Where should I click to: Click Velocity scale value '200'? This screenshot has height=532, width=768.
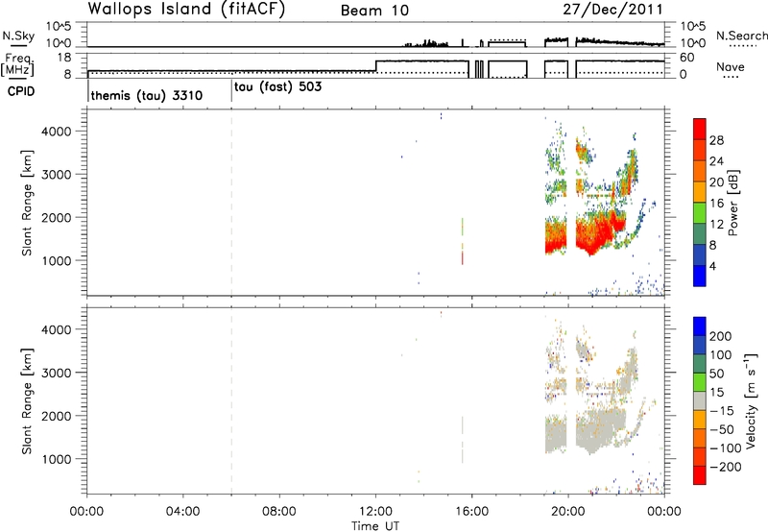tap(721, 336)
